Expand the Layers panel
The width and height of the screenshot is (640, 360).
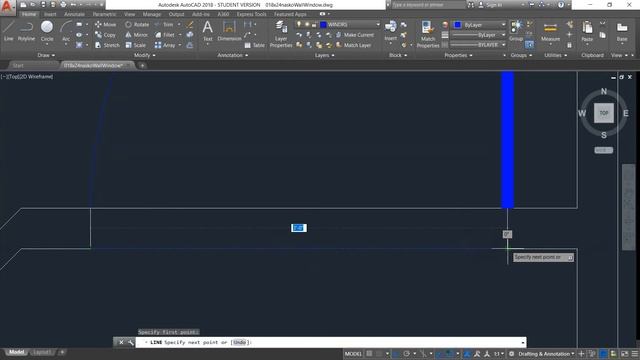pyautogui.click(x=324, y=55)
